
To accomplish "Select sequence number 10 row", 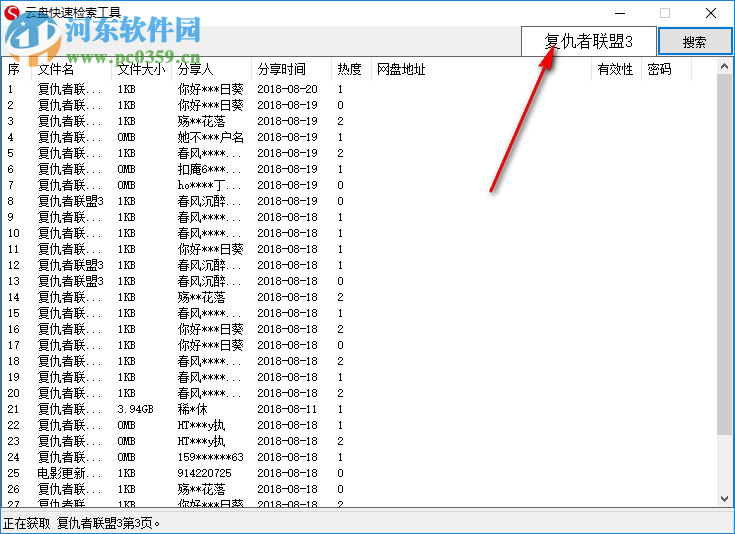I will click(x=14, y=233).
